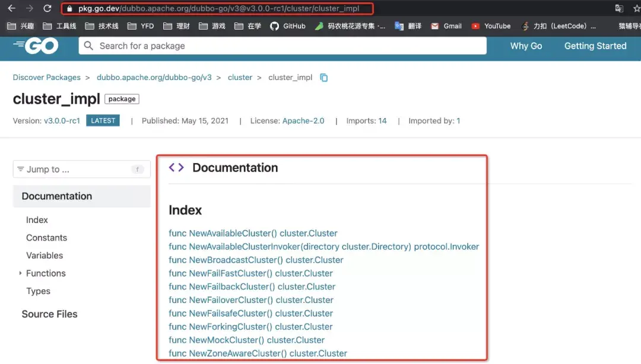Image resolution: width=641 pixels, height=364 pixels.
Task: Click the Index heading in the content
Action: [x=185, y=210]
